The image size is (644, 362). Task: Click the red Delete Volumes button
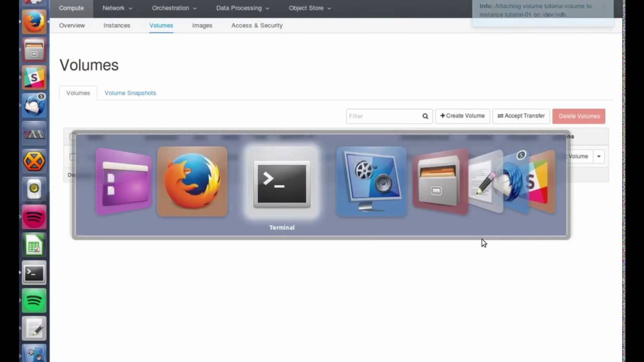(x=579, y=116)
